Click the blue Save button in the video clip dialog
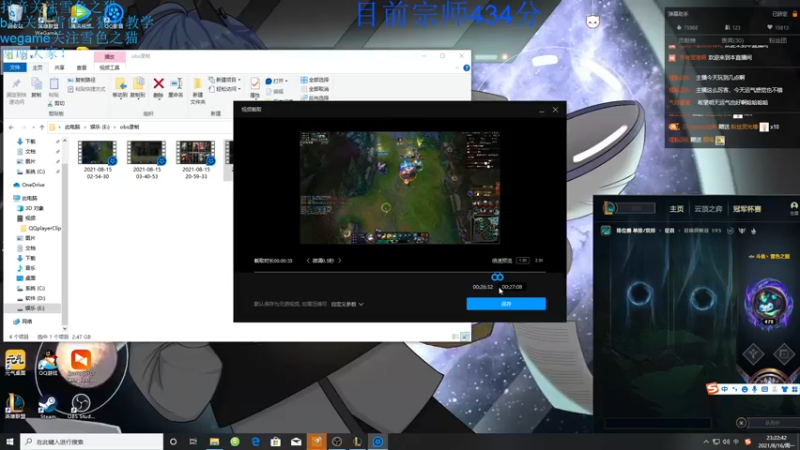Viewport: 800px width, 450px height. tap(506, 304)
